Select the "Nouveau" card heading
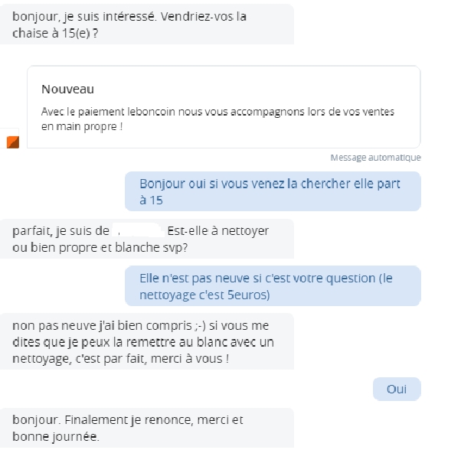Screen dimensions: 461x476 [x=67, y=90]
